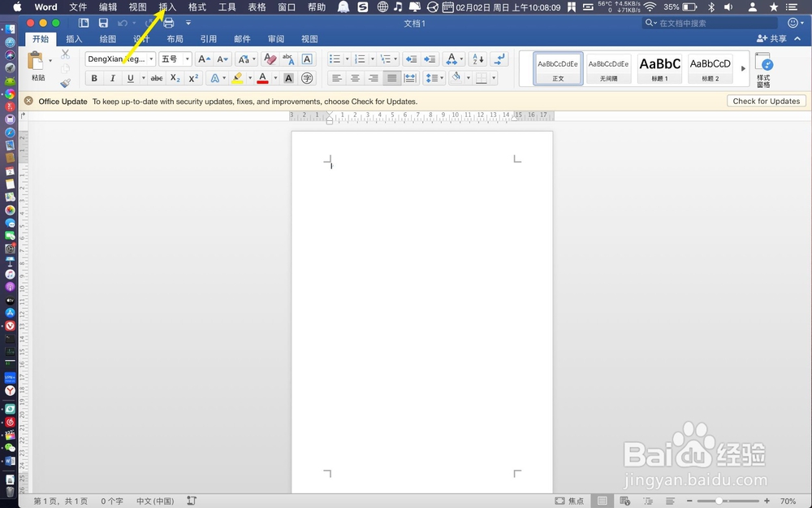The height and width of the screenshot is (508, 812).
Task: Apply yellow text highlight color
Action: tap(238, 78)
